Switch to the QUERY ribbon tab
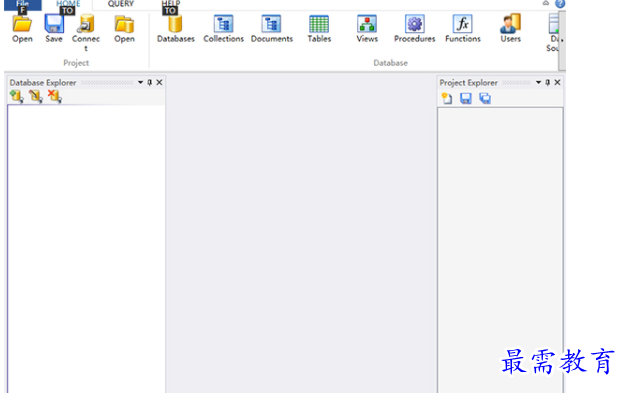 [x=121, y=4]
